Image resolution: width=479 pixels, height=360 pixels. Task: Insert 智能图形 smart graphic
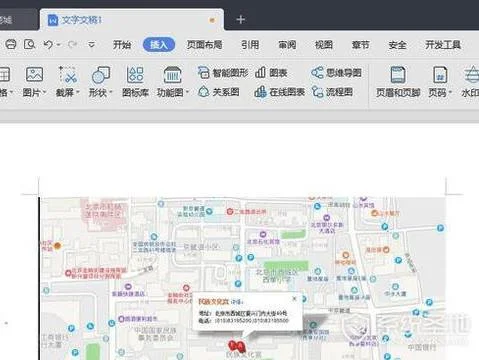pos(223,72)
